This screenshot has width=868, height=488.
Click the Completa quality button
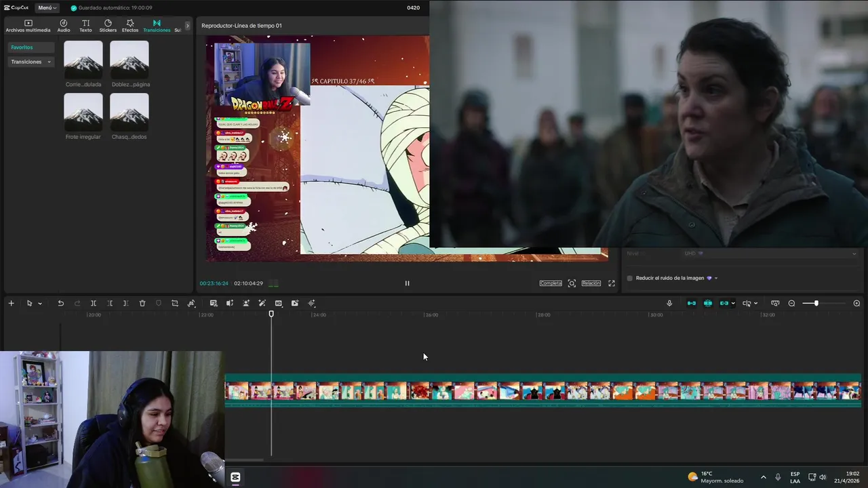click(551, 283)
